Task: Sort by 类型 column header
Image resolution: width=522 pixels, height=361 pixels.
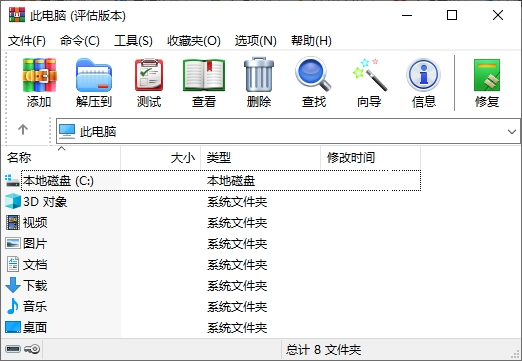Action: (261, 157)
